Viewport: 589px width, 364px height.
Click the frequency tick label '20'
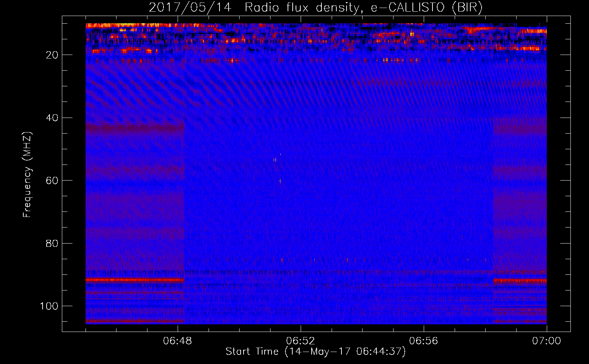[52, 55]
